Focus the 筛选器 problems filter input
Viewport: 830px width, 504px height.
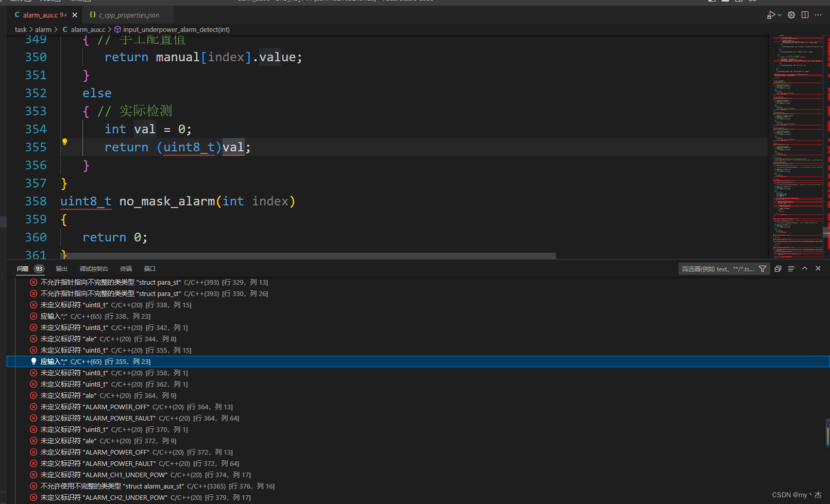click(718, 269)
